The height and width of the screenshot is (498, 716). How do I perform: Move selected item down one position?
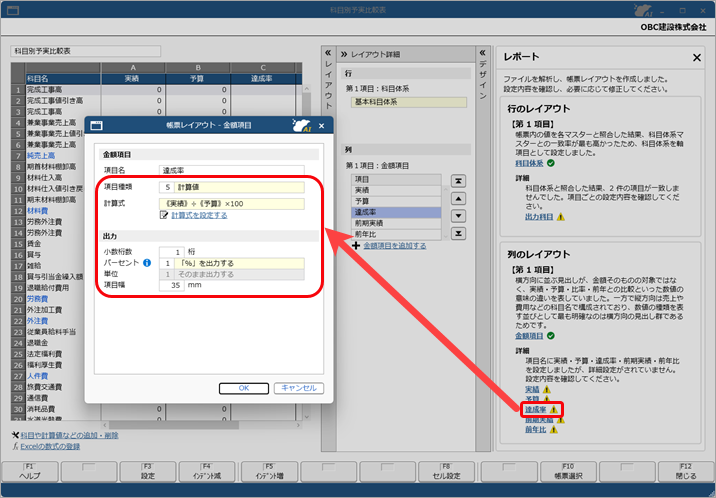click(x=458, y=216)
